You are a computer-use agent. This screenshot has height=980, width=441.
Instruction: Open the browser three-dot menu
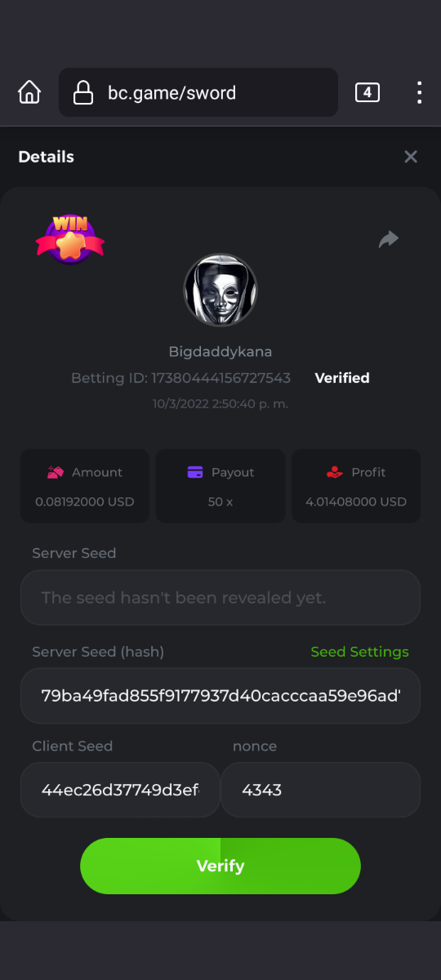coord(419,92)
